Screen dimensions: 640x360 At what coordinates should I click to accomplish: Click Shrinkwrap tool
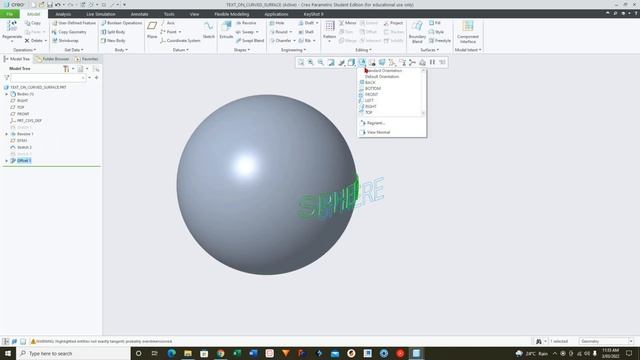(65, 40)
